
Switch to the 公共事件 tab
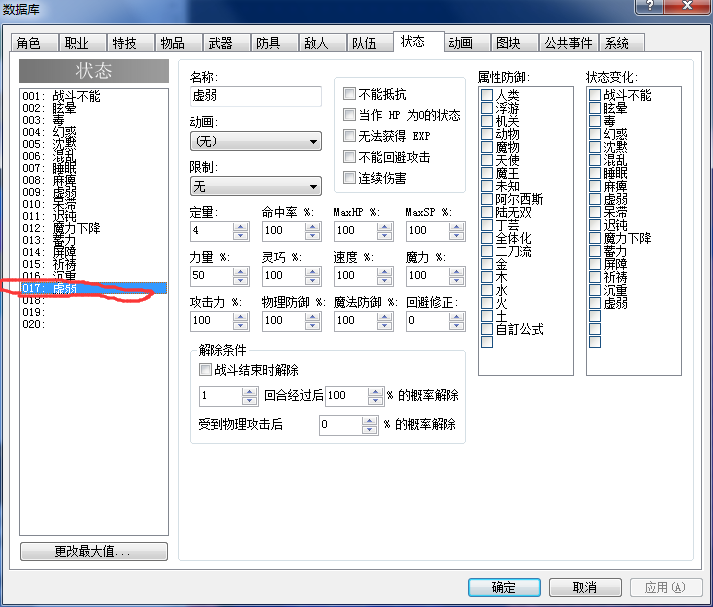click(x=568, y=43)
